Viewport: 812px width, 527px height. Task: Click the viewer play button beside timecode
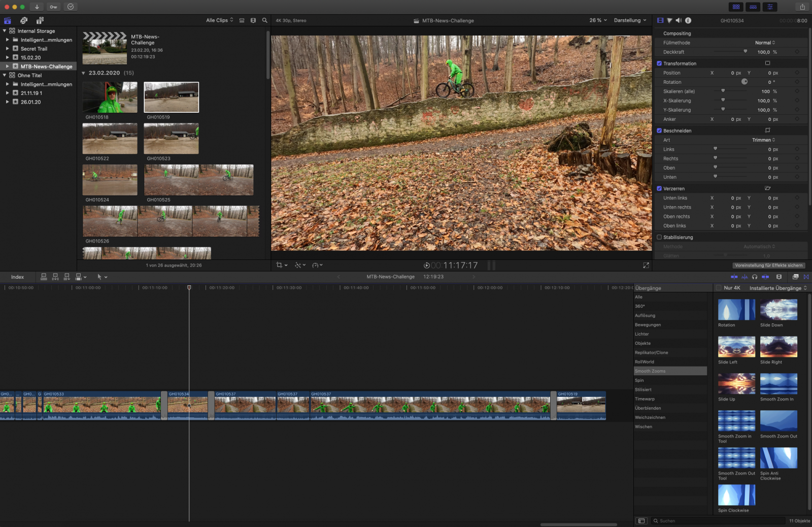pyautogui.click(x=427, y=265)
